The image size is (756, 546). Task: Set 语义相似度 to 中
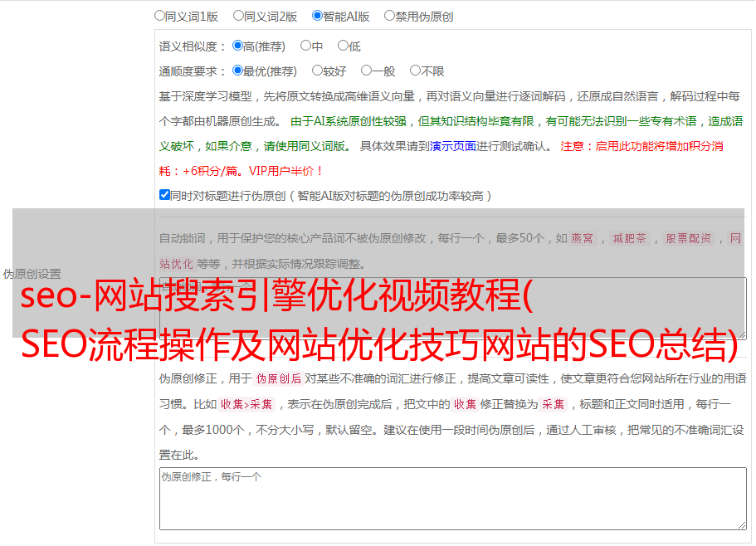(x=305, y=46)
